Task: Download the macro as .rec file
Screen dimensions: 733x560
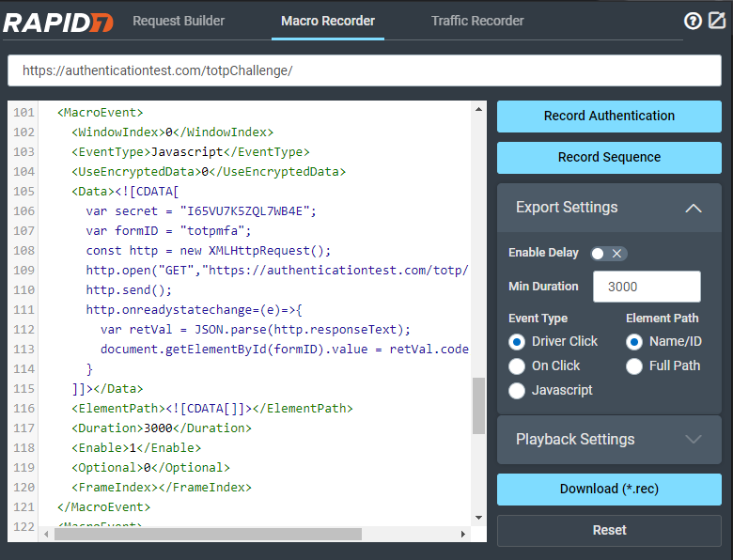Action: tap(609, 489)
